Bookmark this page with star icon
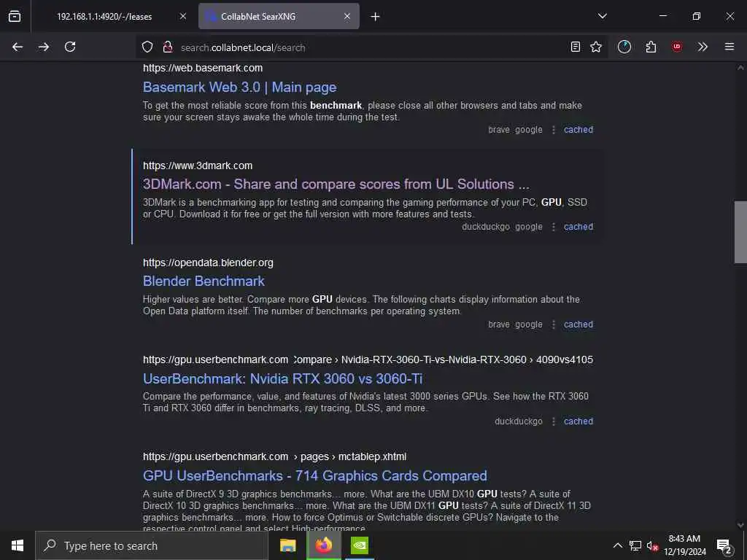The height and width of the screenshot is (560, 747). click(x=596, y=47)
